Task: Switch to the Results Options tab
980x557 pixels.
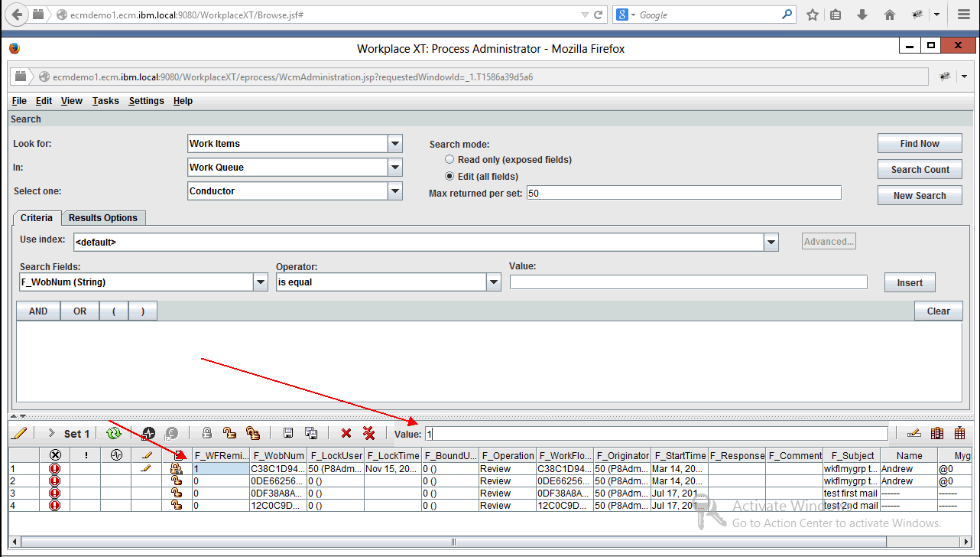Action: (x=103, y=218)
